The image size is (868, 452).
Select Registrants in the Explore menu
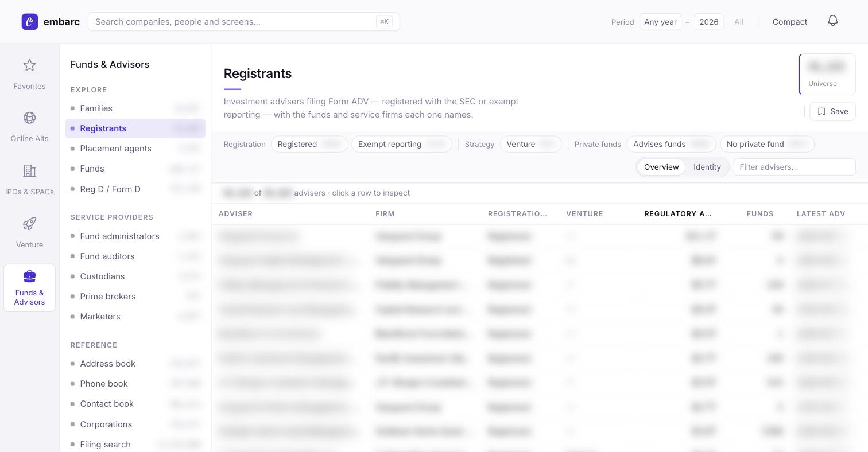[135, 128]
